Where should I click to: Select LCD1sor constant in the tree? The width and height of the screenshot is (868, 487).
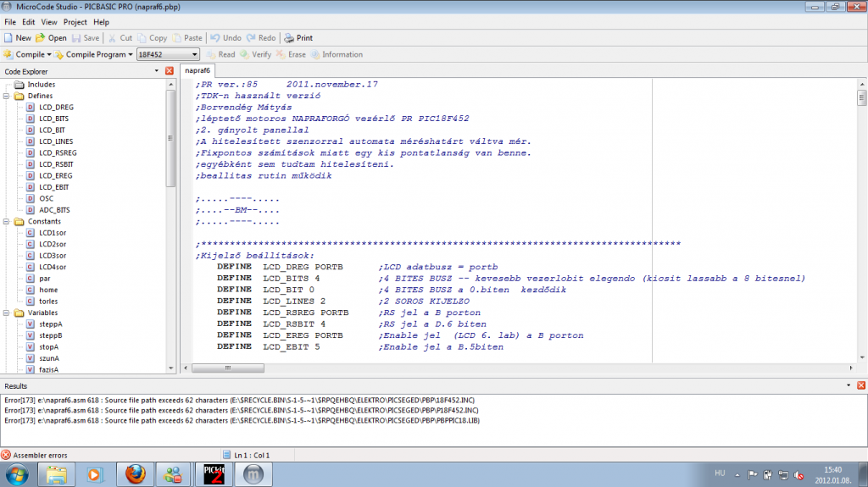click(47, 233)
